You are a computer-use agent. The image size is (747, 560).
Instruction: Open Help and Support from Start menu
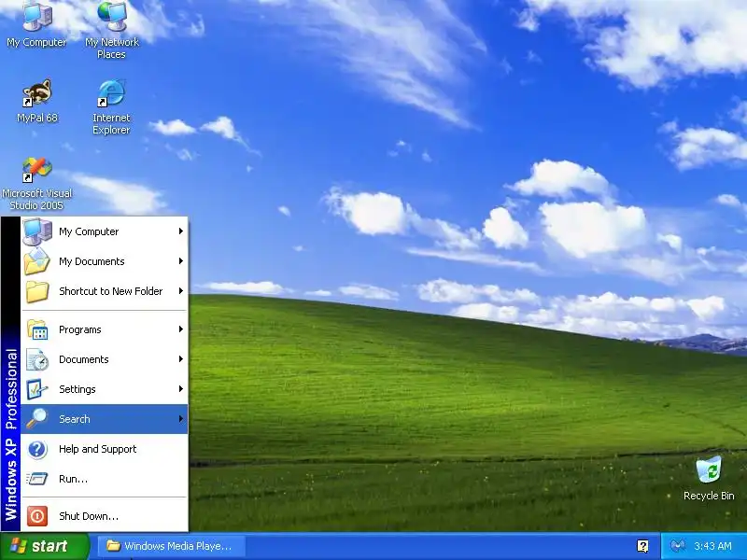pyautogui.click(x=105, y=449)
